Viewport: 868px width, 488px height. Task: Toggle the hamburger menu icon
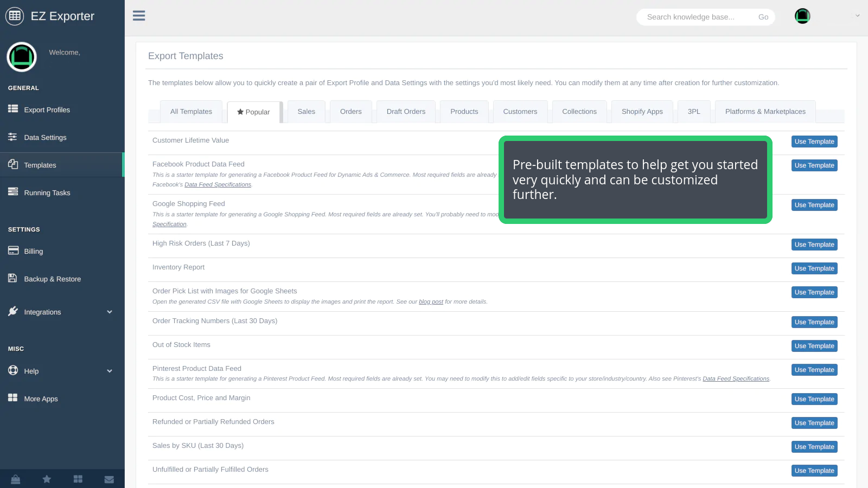(x=139, y=16)
